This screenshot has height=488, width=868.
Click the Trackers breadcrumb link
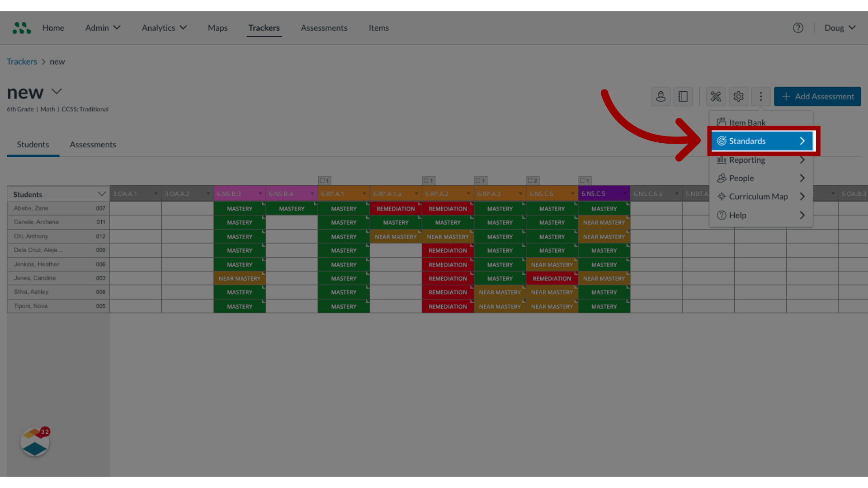(x=22, y=61)
